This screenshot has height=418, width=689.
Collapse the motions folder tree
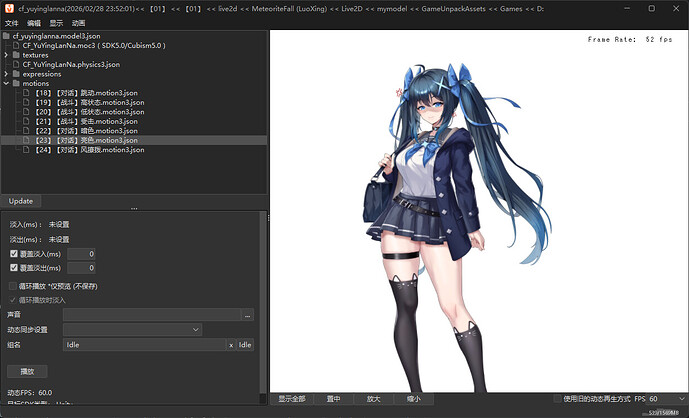(x=5, y=84)
